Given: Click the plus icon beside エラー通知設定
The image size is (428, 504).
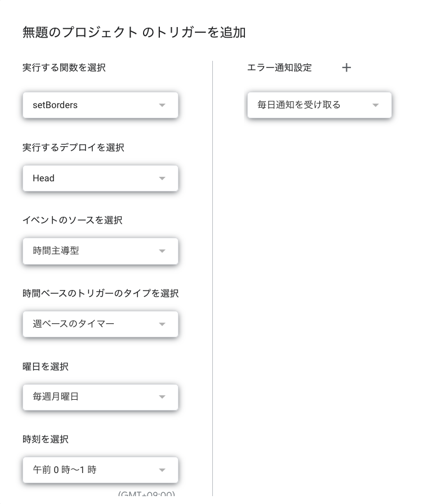Looking at the screenshot, I should click(346, 68).
